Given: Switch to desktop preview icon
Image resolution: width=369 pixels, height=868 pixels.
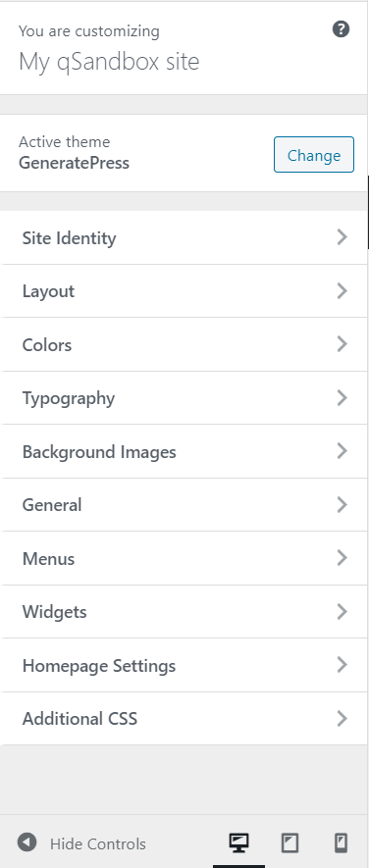Looking at the screenshot, I should [x=238, y=842].
